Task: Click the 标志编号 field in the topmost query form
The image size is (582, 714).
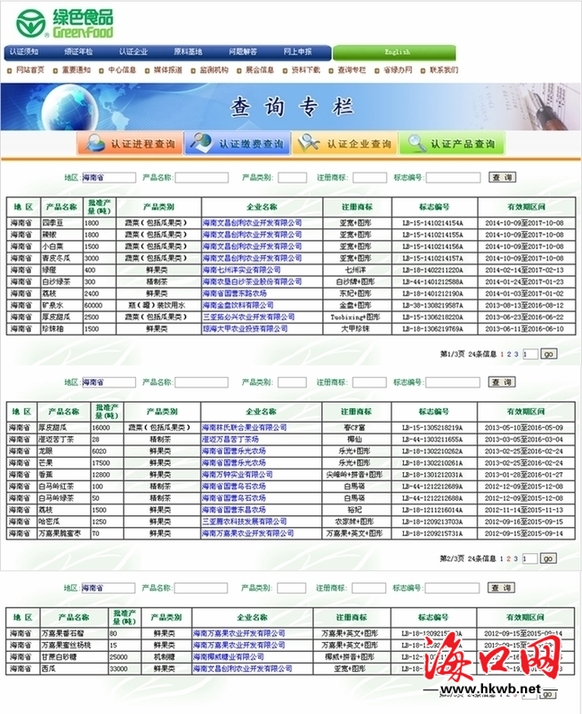Action: click(x=453, y=178)
